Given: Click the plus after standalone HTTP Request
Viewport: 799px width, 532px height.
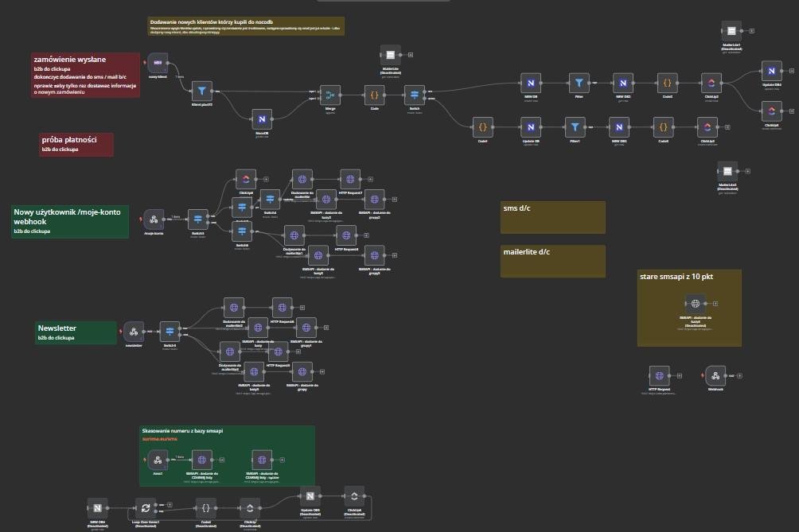Looking at the screenshot, I should coord(680,375).
